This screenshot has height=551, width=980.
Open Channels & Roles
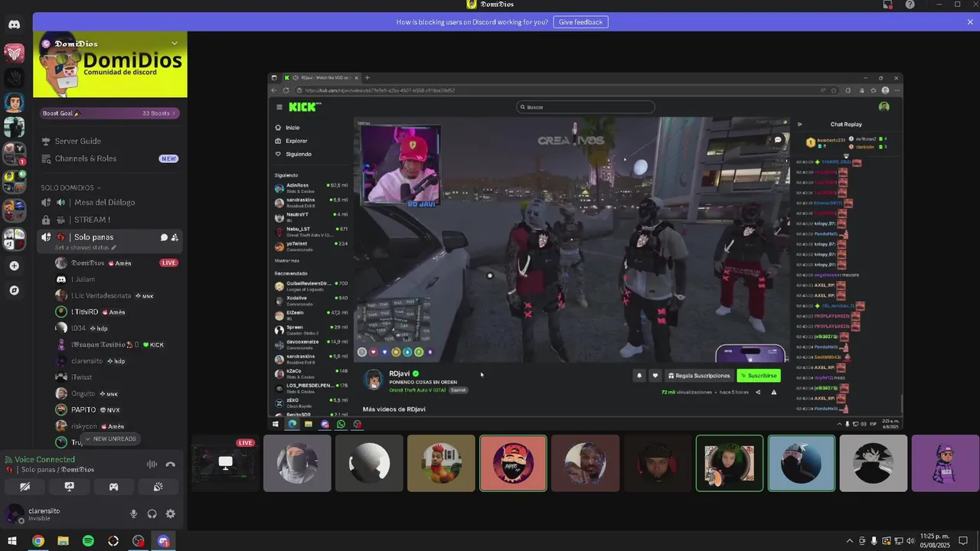[109, 158]
